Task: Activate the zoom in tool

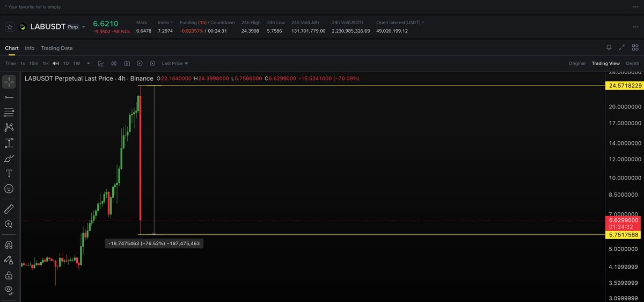Action: [9, 224]
